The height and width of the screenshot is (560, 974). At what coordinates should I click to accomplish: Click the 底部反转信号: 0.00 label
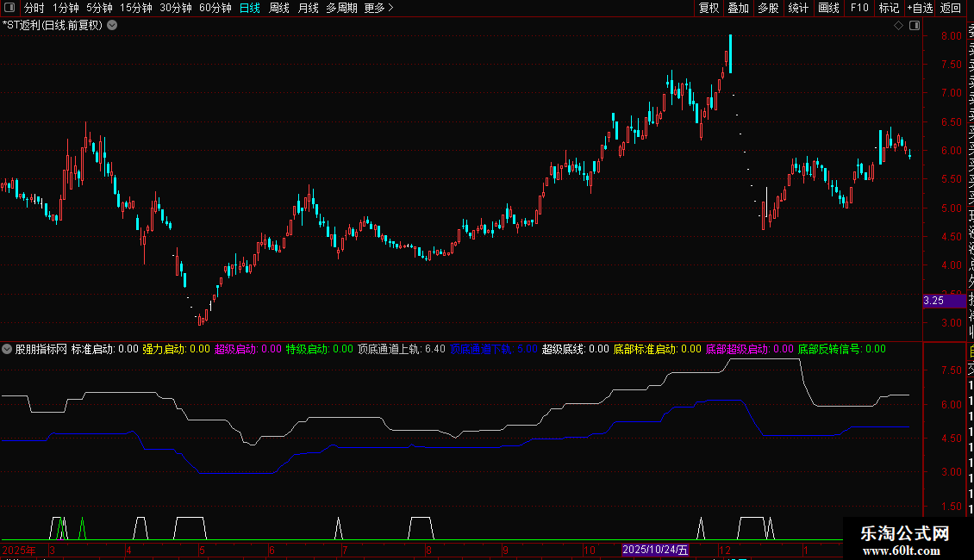click(x=841, y=349)
